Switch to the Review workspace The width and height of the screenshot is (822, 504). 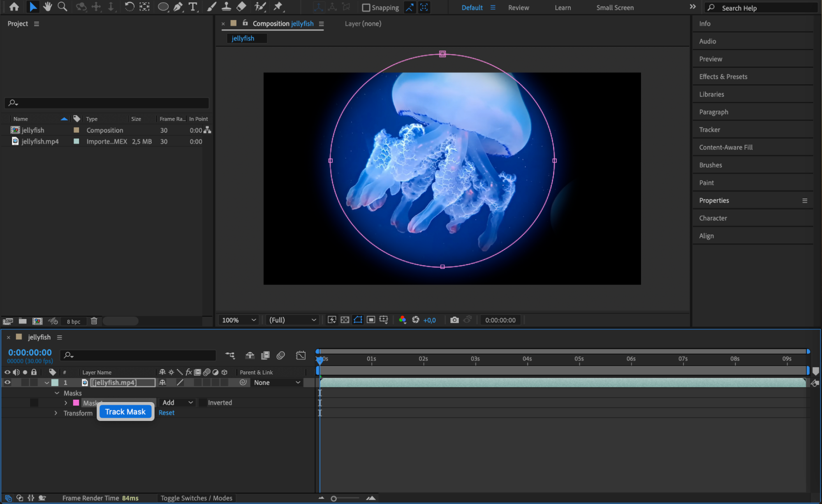[x=518, y=7]
